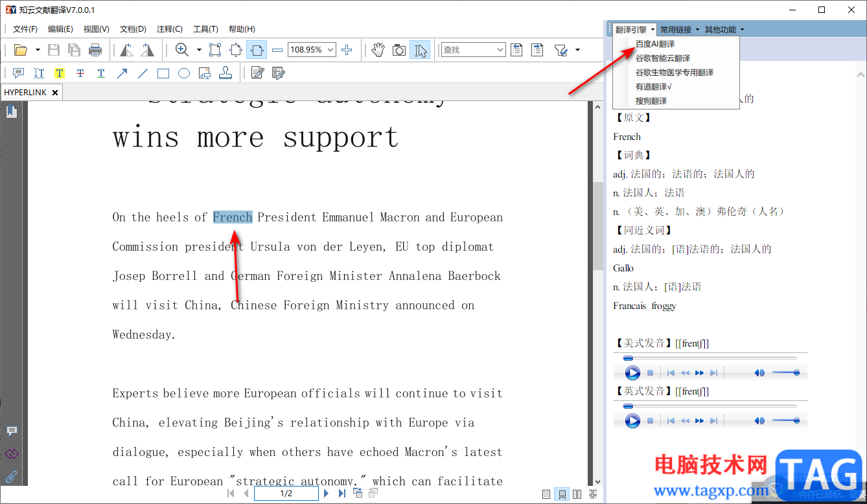The image size is (867, 504).
Task: Open the comments sidebar icon
Action: 12,431
